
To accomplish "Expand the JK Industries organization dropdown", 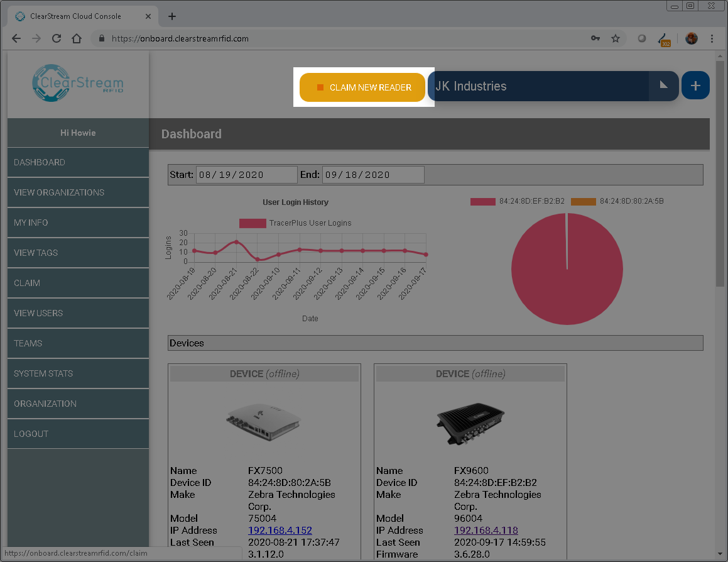I will [x=663, y=85].
